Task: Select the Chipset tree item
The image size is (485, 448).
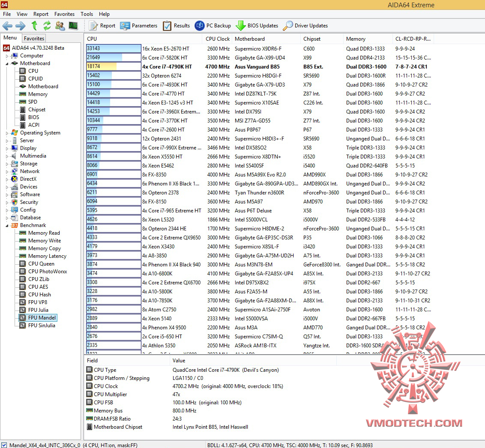Action: tap(36, 110)
